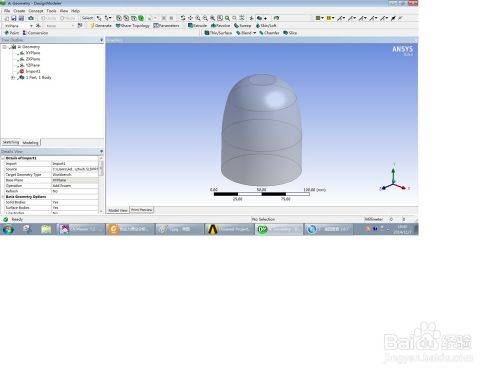Click the Conversion tool
500x375 pixels.
click(x=35, y=33)
